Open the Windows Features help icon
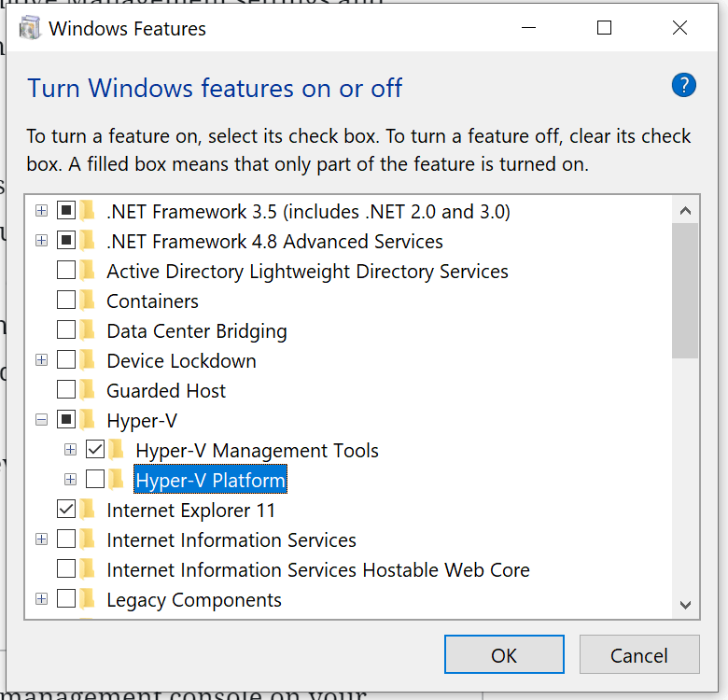This screenshot has width=728, height=700. 683,85
